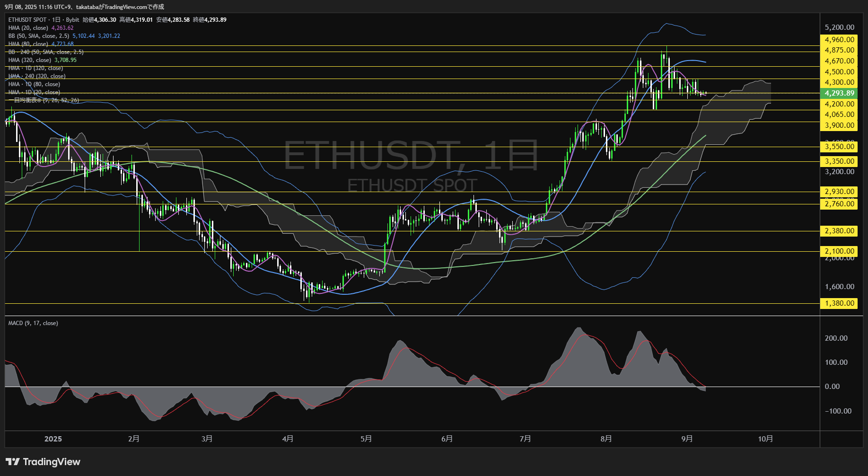Select the 2,380.00 price level label
This screenshot has height=476, width=868.
tap(839, 231)
